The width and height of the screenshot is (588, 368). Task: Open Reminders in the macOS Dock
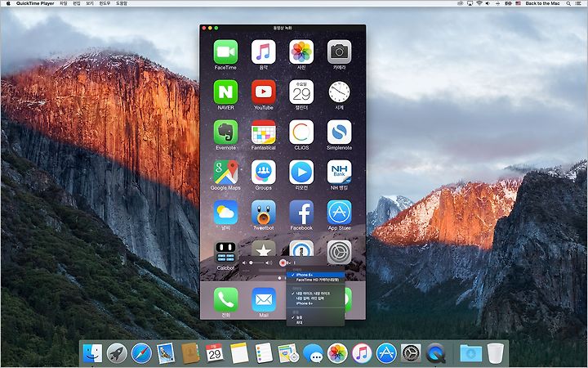[264, 353]
